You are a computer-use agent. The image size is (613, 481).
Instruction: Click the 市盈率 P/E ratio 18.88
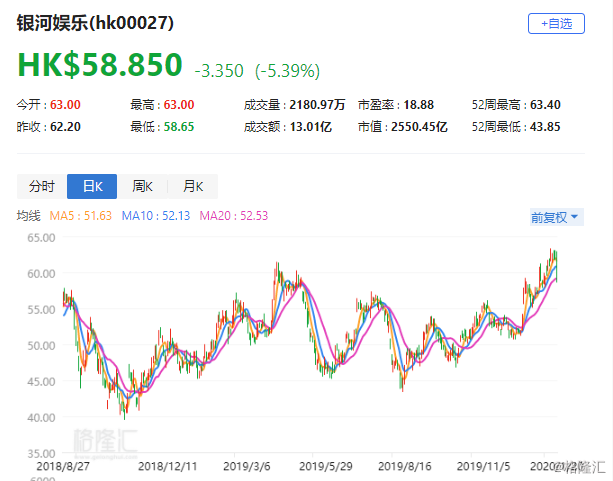418,105
